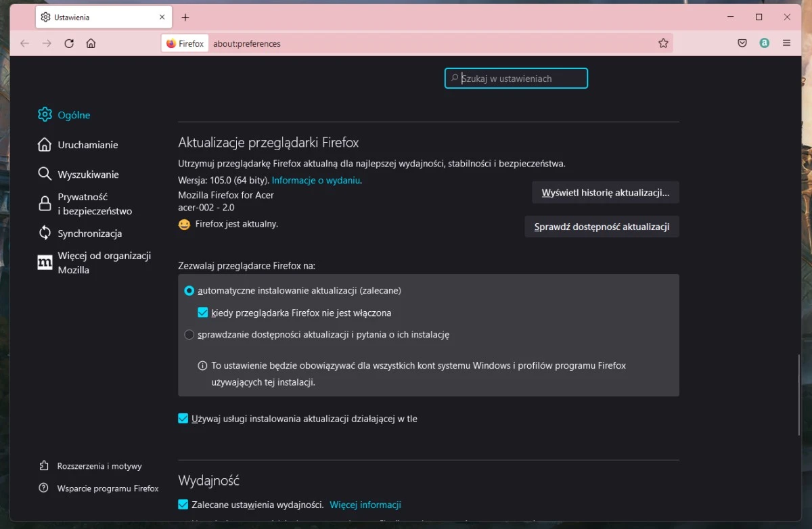Open the Informacje o wydaniu link

(x=315, y=180)
